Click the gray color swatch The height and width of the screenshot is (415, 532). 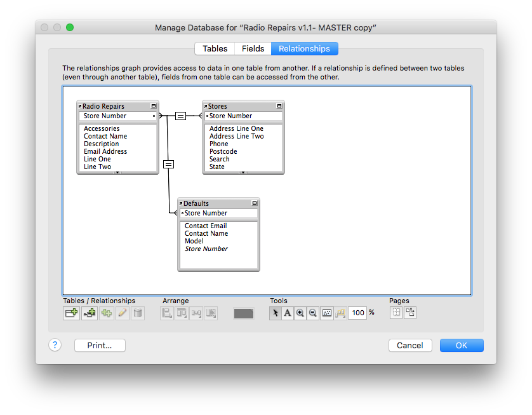[244, 313]
